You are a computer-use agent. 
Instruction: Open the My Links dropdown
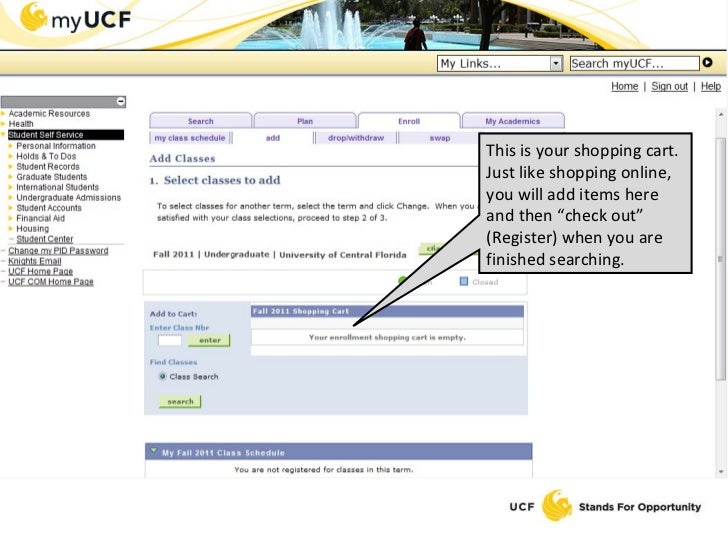click(500, 64)
